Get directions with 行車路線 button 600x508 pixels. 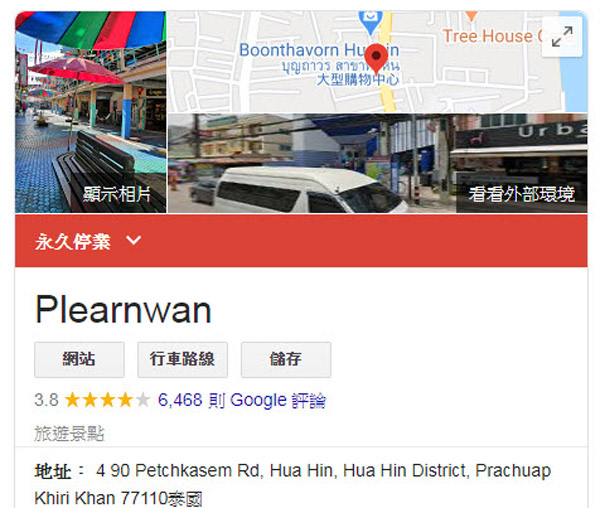point(183,360)
